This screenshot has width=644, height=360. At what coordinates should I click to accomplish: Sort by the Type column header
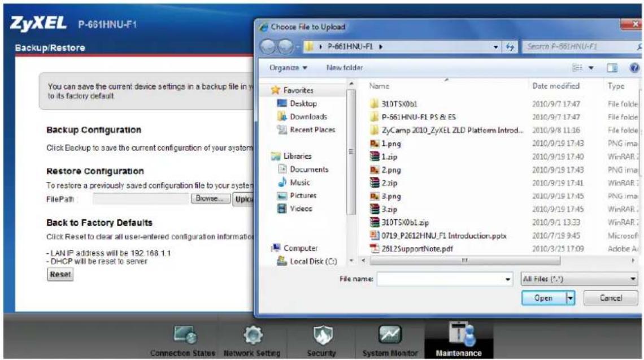(616, 86)
